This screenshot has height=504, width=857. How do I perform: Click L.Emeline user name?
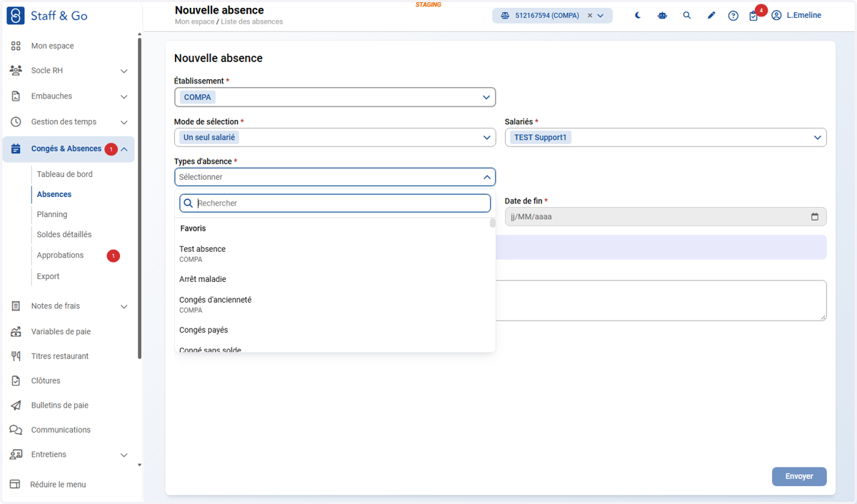coord(804,16)
